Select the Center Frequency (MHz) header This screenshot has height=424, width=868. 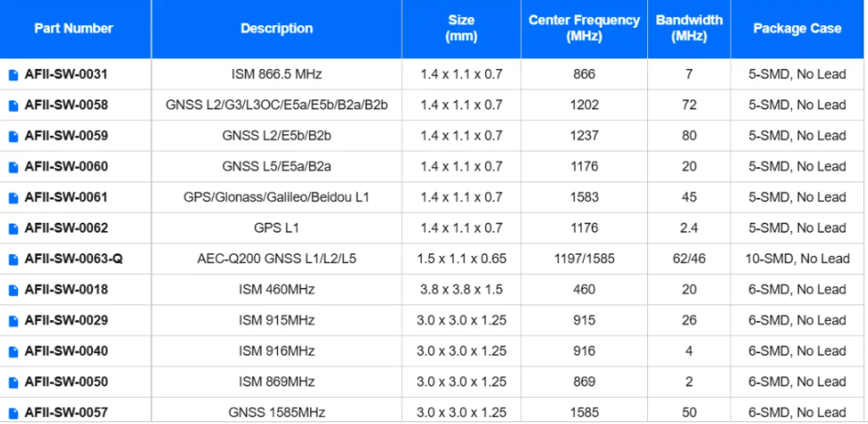pyautogui.click(x=584, y=29)
